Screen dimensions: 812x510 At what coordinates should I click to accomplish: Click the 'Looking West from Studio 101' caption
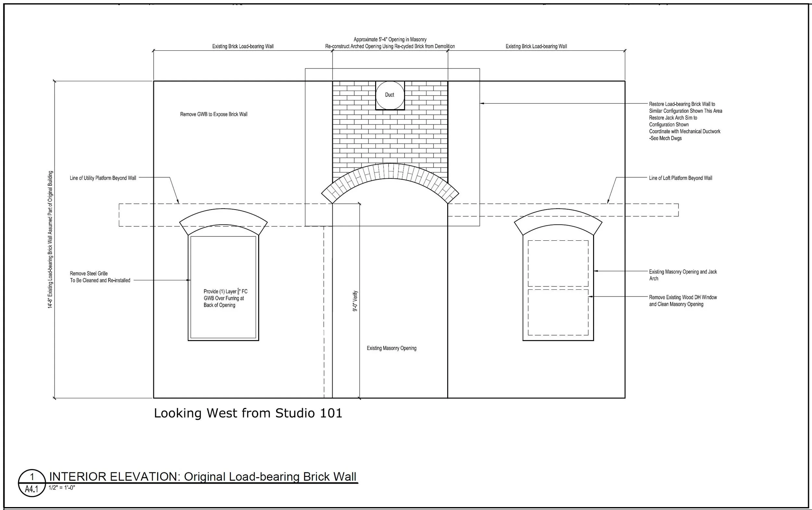point(248,413)
